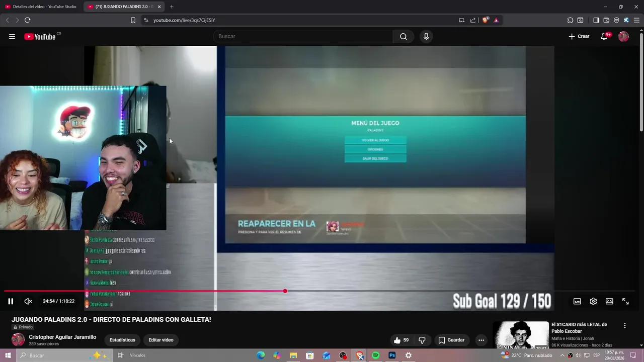Open Microsoft Store from the taskbar
This screenshot has width=644, height=362.
[x=310, y=355]
